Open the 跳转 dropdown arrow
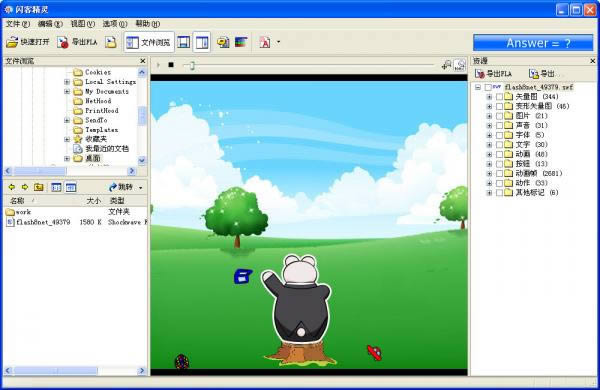Screen dimensions: 600x390 pyautogui.click(x=141, y=188)
